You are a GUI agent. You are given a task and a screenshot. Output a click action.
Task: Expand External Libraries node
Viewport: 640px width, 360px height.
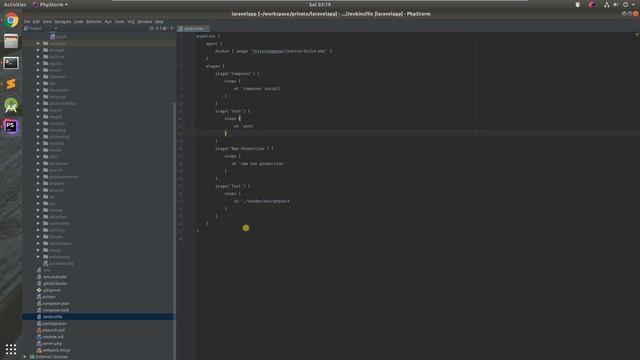[x=25, y=357]
